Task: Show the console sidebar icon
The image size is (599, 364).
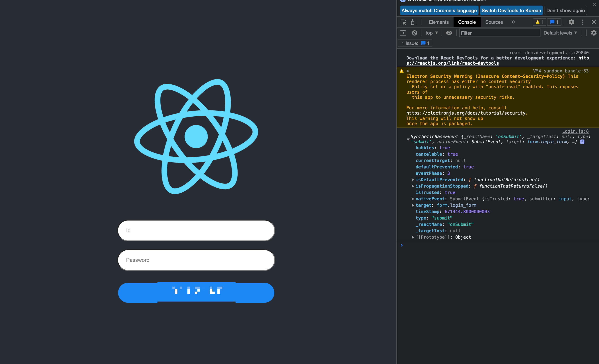Action: (403, 33)
